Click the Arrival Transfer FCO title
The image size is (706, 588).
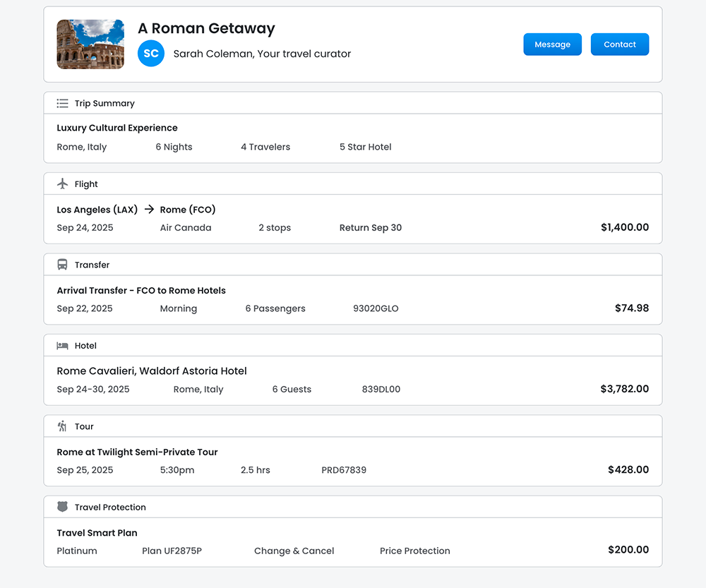click(x=141, y=290)
